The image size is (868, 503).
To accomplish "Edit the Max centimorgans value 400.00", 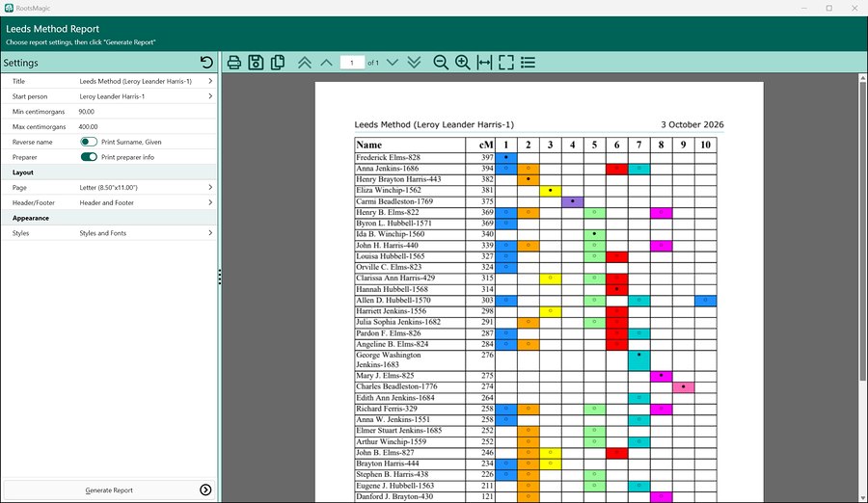I will tap(88, 127).
